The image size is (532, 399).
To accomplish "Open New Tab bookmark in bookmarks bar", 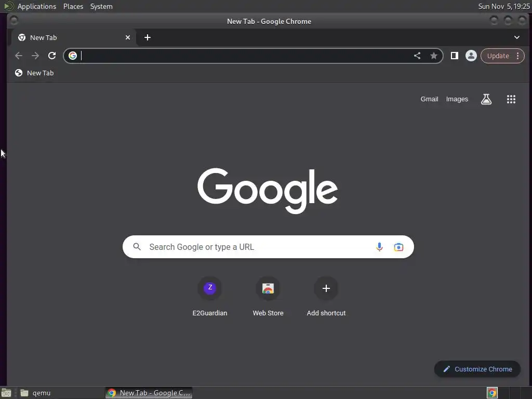I will pyautogui.click(x=34, y=73).
